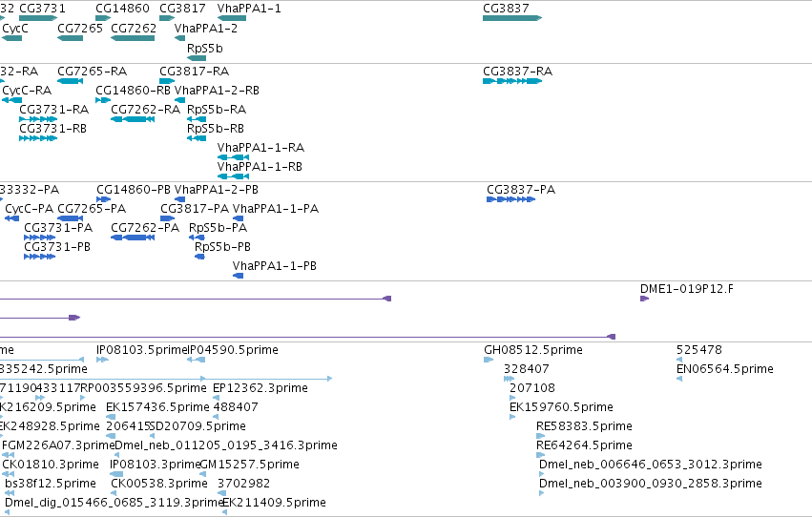This screenshot has height=517, width=812.
Task: Select the RpS5b-PA protein feature
Action: pyautogui.click(x=197, y=238)
